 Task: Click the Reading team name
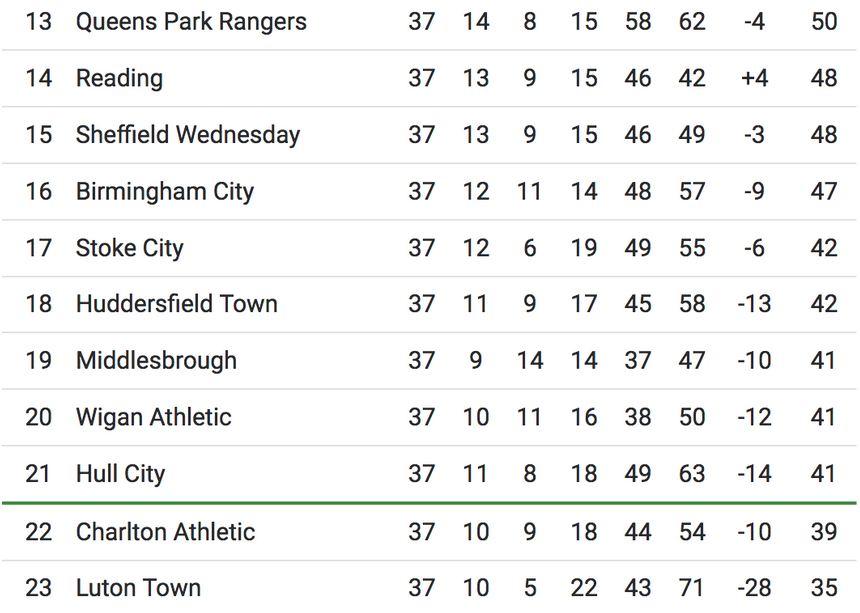pyautogui.click(x=119, y=78)
